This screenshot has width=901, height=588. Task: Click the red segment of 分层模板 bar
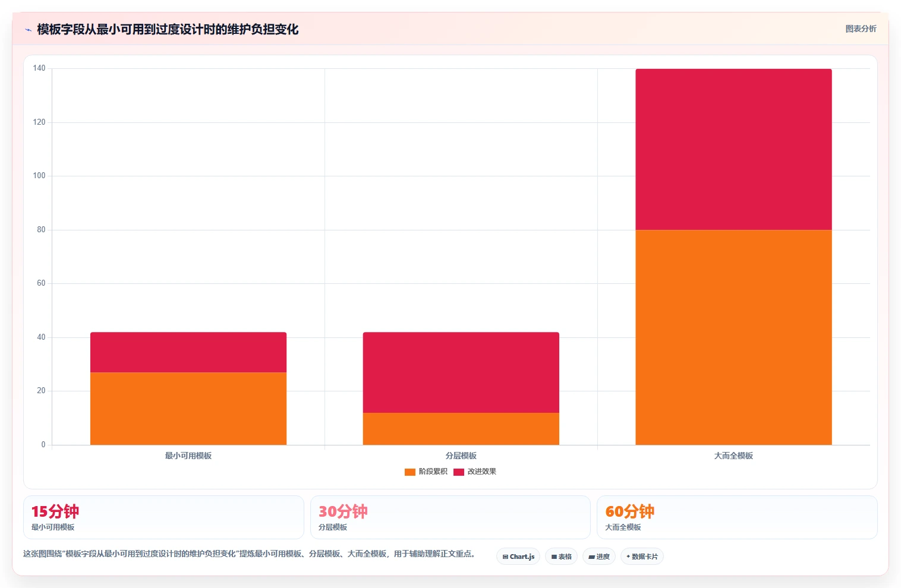point(461,372)
